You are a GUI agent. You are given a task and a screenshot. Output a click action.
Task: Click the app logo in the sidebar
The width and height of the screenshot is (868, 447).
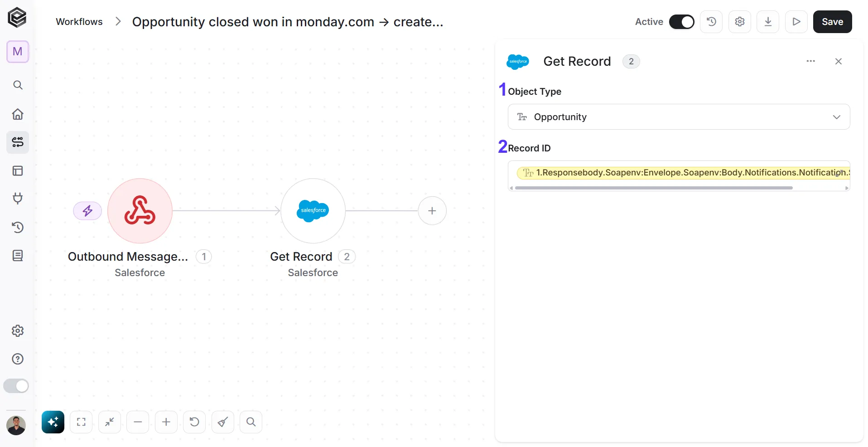[x=17, y=18]
